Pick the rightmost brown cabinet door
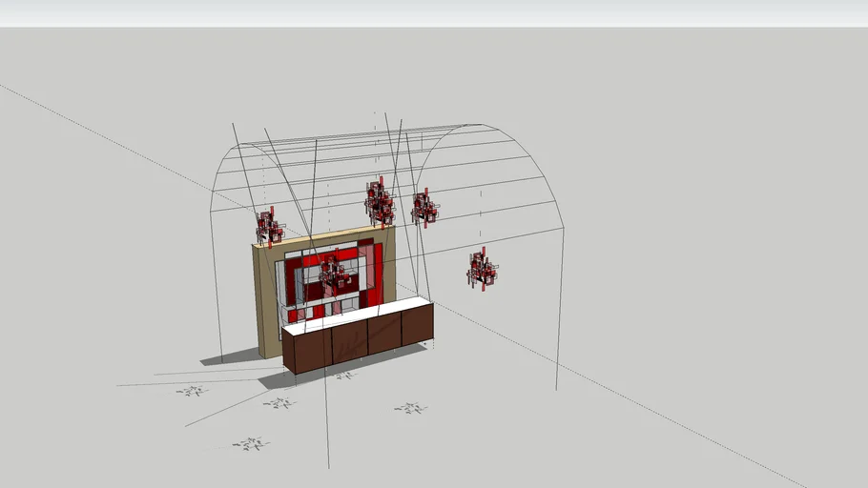Screen dimensions: 868x488 point(417,324)
